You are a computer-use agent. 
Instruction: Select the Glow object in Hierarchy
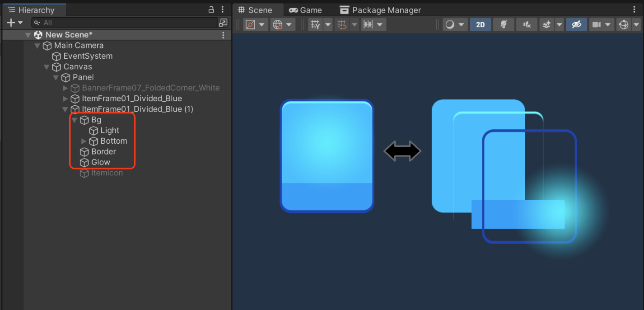(x=100, y=162)
